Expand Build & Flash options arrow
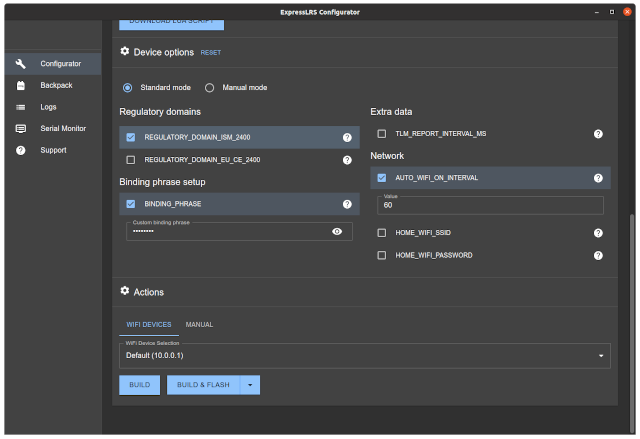This screenshot has height=439, width=640. tap(250, 385)
